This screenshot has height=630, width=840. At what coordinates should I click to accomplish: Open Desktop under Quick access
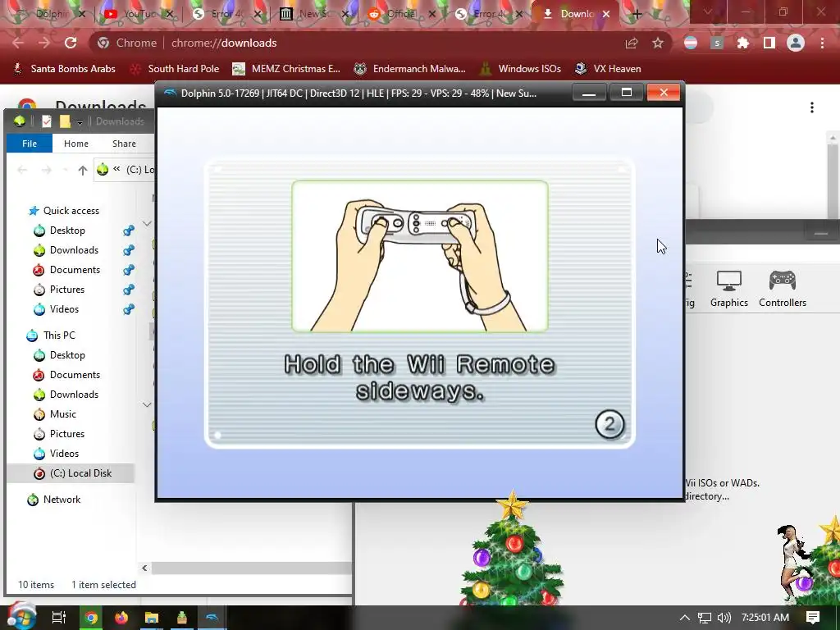coord(67,231)
